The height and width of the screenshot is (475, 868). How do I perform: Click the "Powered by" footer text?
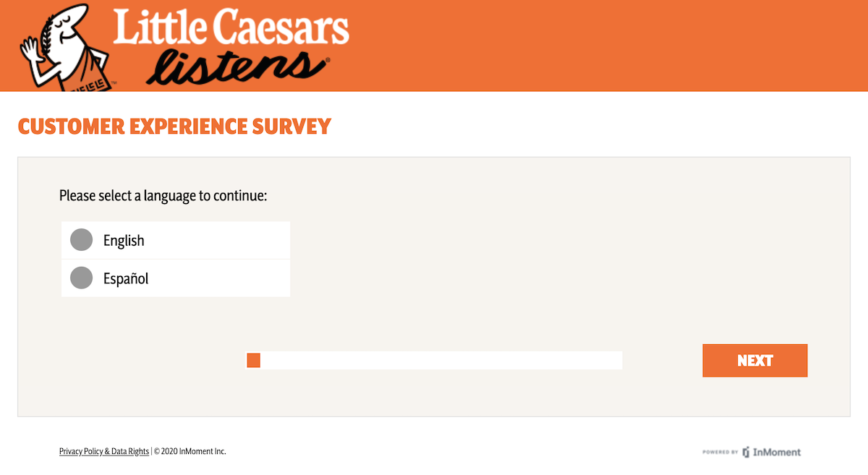[720, 453]
